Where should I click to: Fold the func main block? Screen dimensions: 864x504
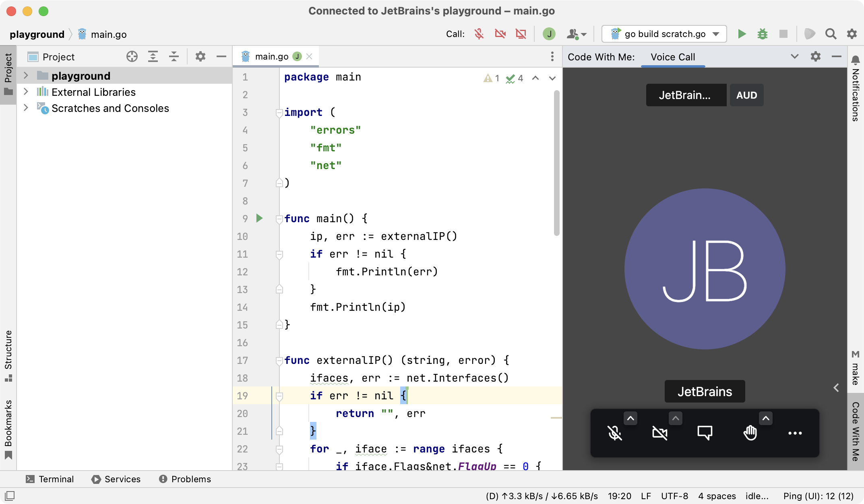coord(279,219)
